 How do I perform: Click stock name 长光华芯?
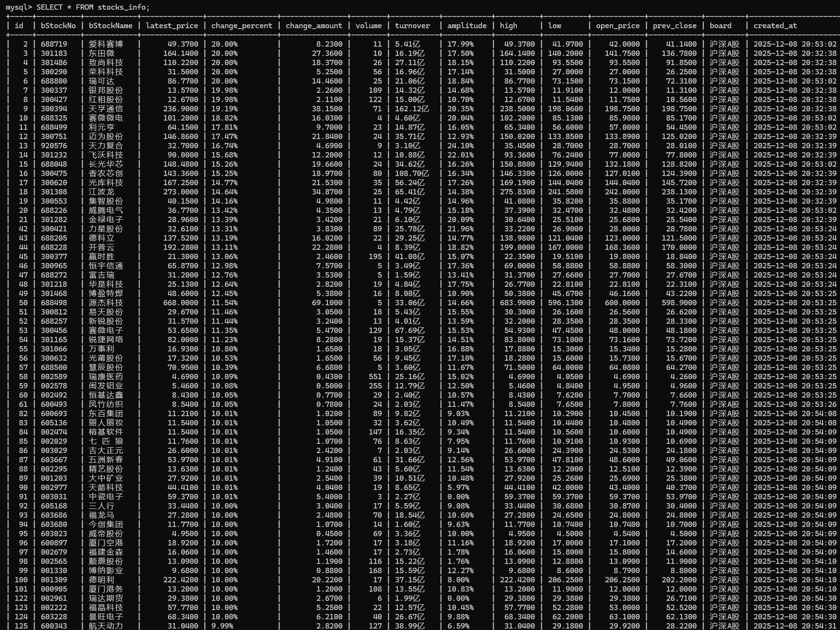(x=106, y=164)
